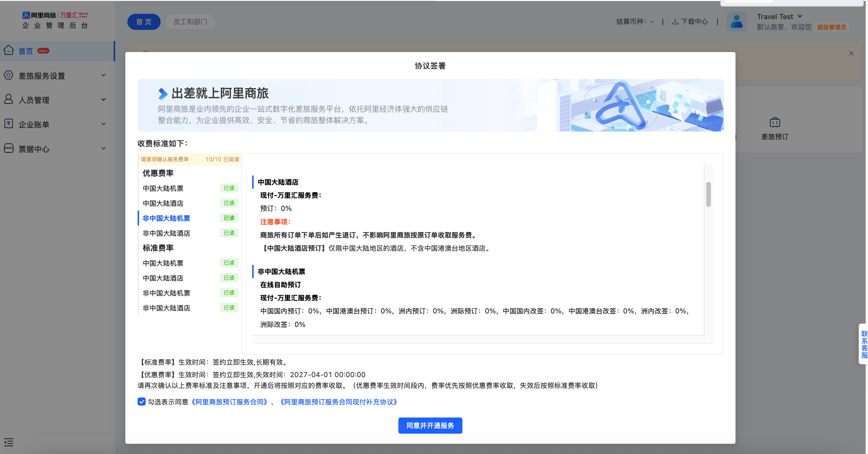The image size is (868, 454).
Task: Expand the 人员管理 menu chevron
Action: (x=103, y=99)
